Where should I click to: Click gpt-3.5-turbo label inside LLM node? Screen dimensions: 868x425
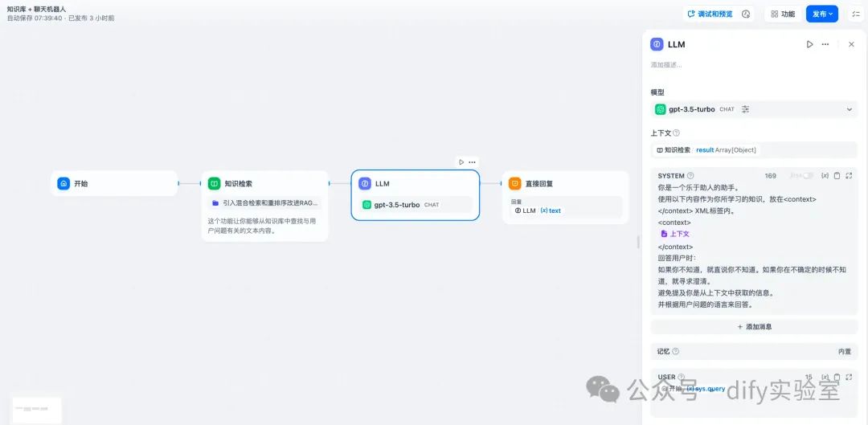397,205
